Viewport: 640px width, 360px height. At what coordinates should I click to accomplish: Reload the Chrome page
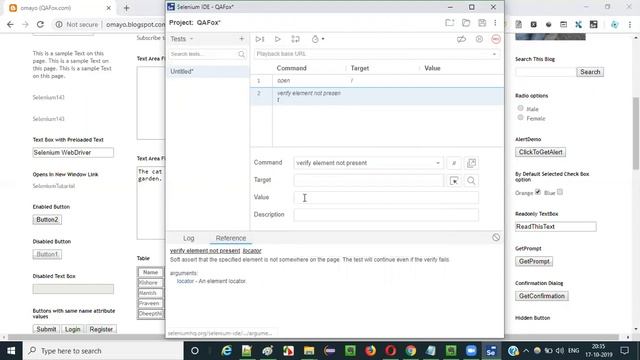pyautogui.click(x=40, y=24)
